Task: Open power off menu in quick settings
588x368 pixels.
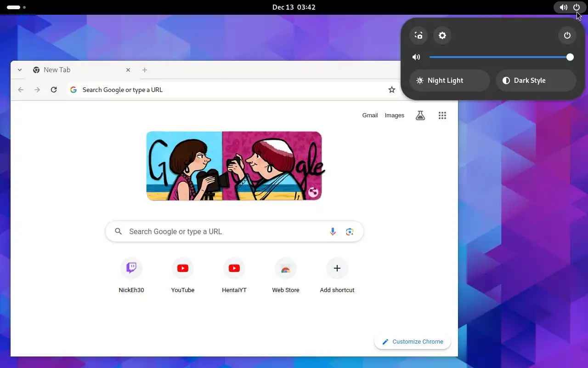Action: tap(567, 35)
